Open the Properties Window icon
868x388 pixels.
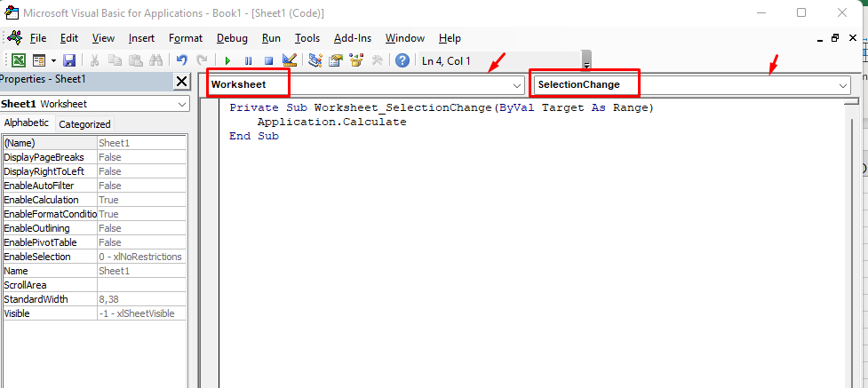[336, 59]
